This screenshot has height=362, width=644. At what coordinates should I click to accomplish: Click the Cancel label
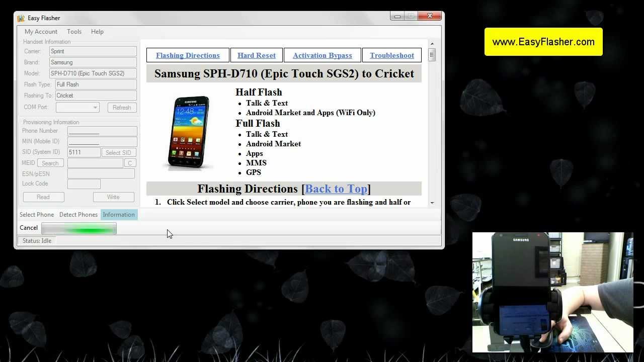(x=29, y=228)
